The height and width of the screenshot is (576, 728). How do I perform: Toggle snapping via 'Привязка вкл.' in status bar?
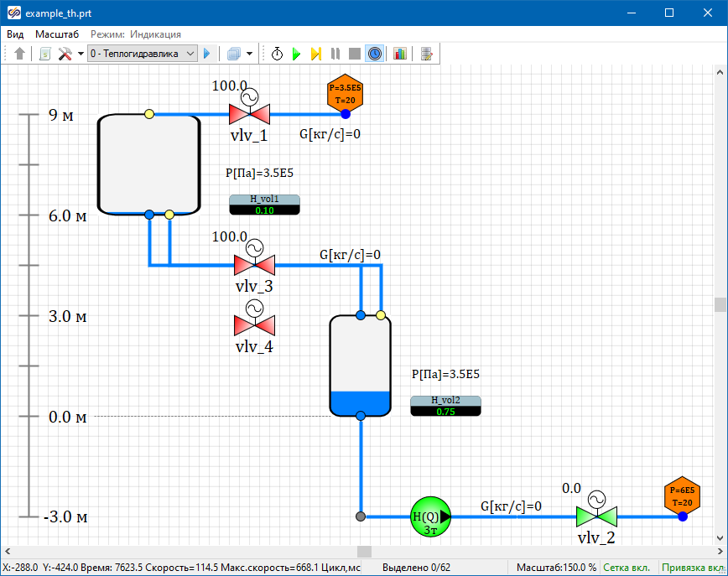(693, 568)
